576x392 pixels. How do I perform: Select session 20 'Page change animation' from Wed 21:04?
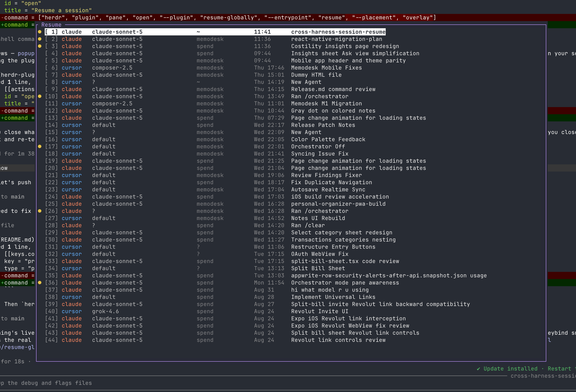pyautogui.click(x=235, y=168)
